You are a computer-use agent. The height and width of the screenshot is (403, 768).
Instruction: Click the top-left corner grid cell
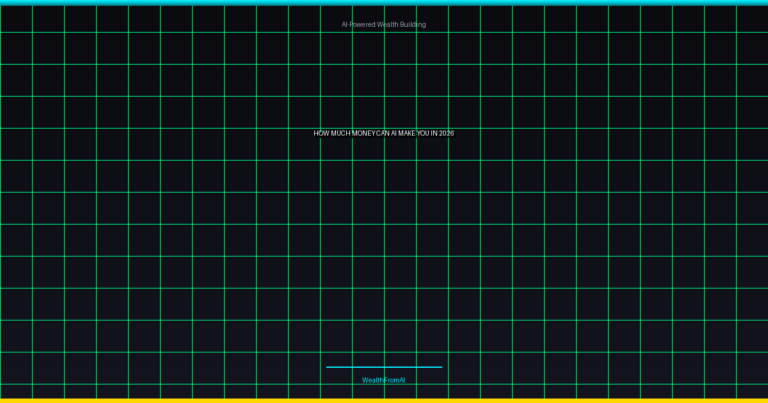click(16, 19)
